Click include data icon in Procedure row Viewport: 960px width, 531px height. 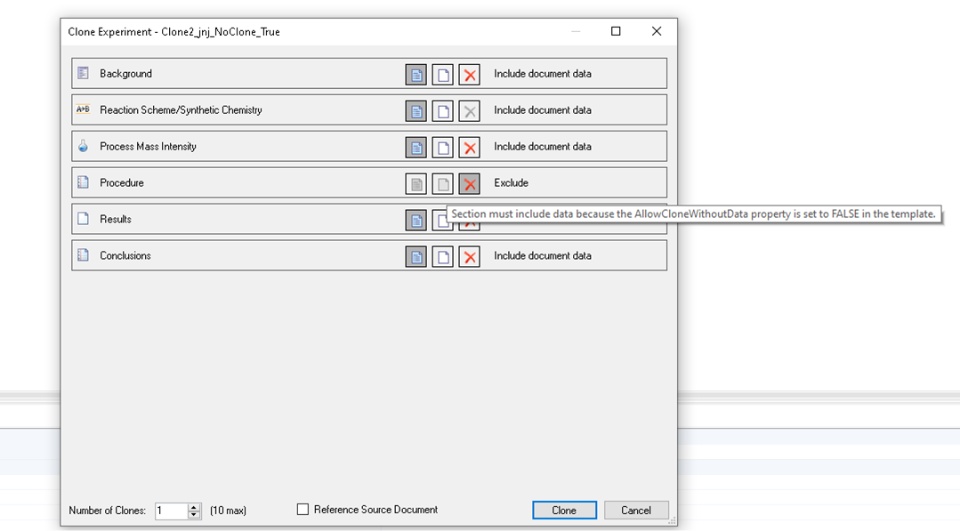pyautogui.click(x=416, y=184)
